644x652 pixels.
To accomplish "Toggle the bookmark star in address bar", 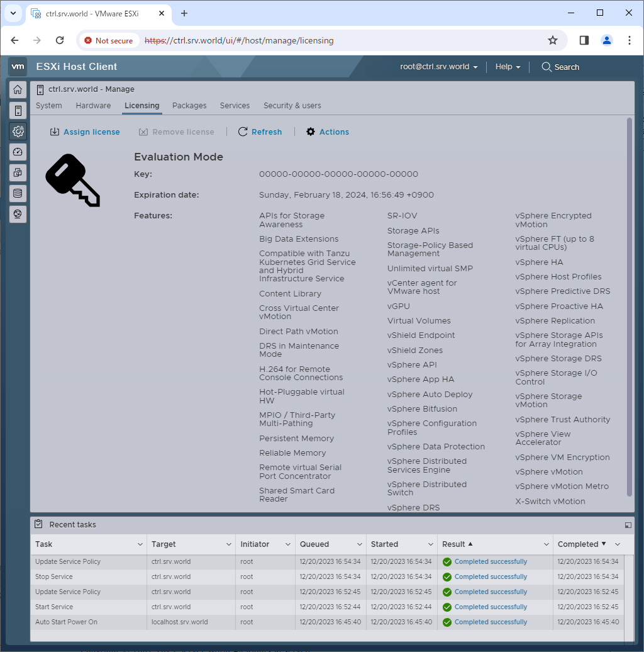I will 552,40.
